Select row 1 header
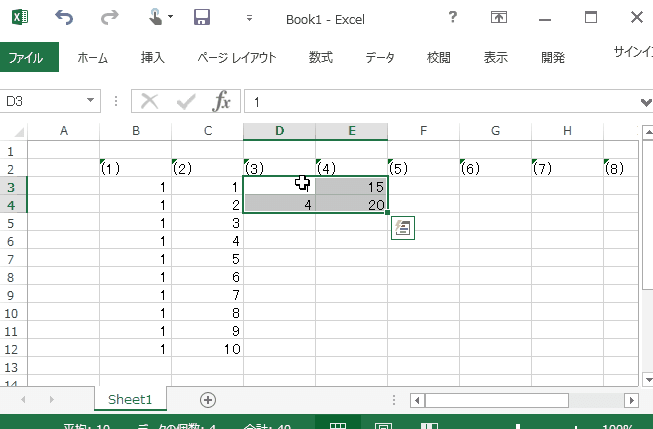The height and width of the screenshot is (429, 653). click(x=11, y=151)
